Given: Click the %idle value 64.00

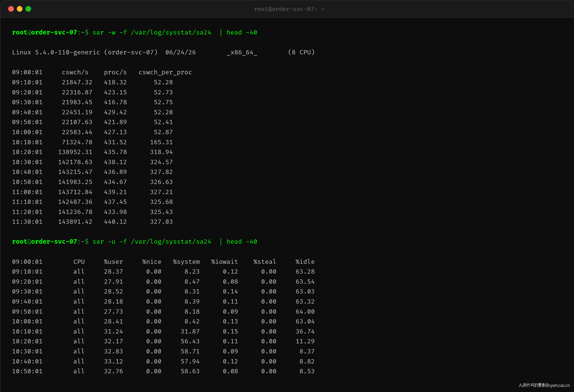Looking at the screenshot, I should click(x=305, y=312).
